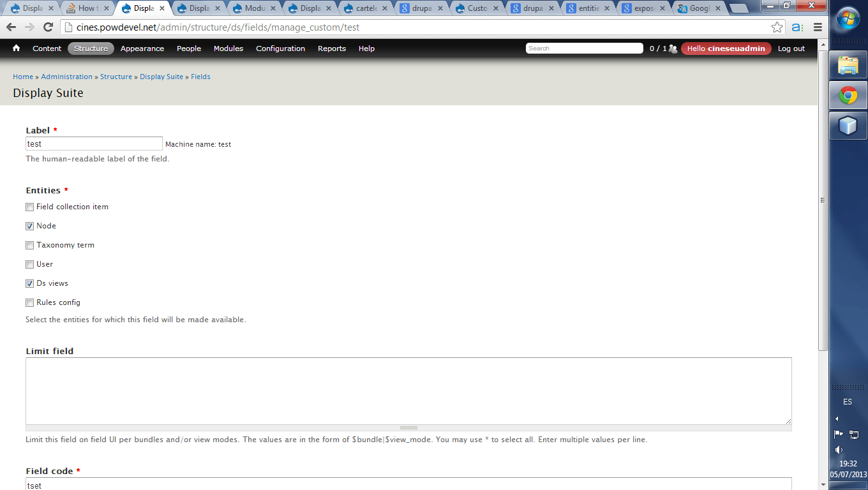Viewport: 868px width, 490px height.
Task: Click the Display Suite breadcrumb link
Action: pos(161,77)
